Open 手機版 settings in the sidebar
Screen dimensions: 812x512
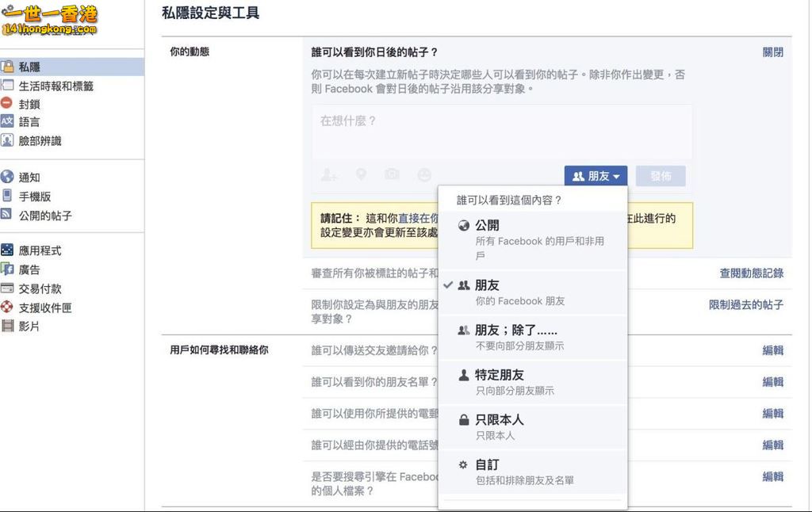tap(35, 197)
